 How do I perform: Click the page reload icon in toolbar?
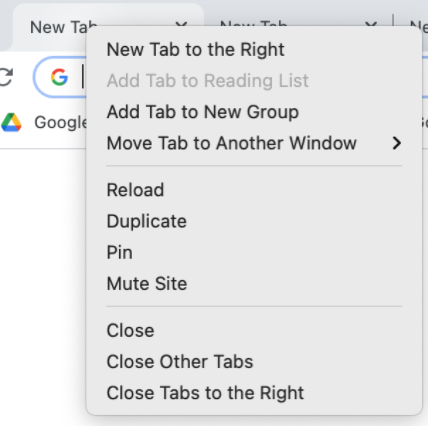6,77
